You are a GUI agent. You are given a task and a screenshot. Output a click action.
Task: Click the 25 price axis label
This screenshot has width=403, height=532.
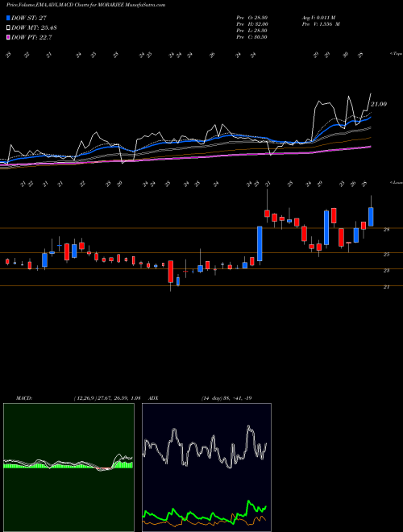click(386, 254)
